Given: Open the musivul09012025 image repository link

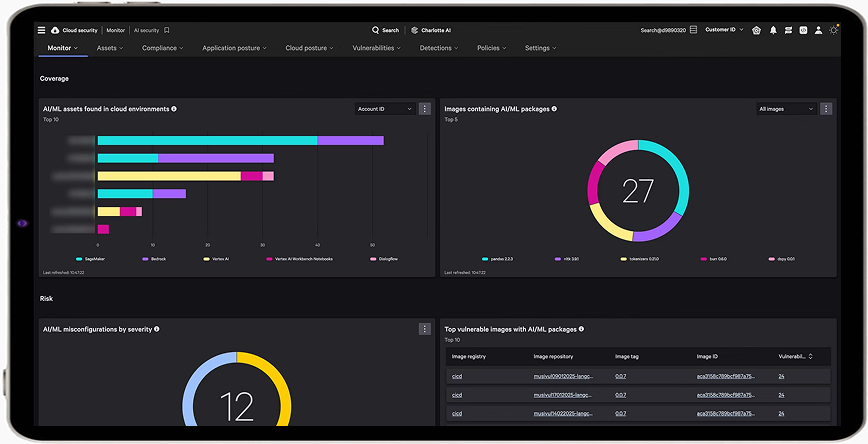Looking at the screenshot, I should coord(563,376).
